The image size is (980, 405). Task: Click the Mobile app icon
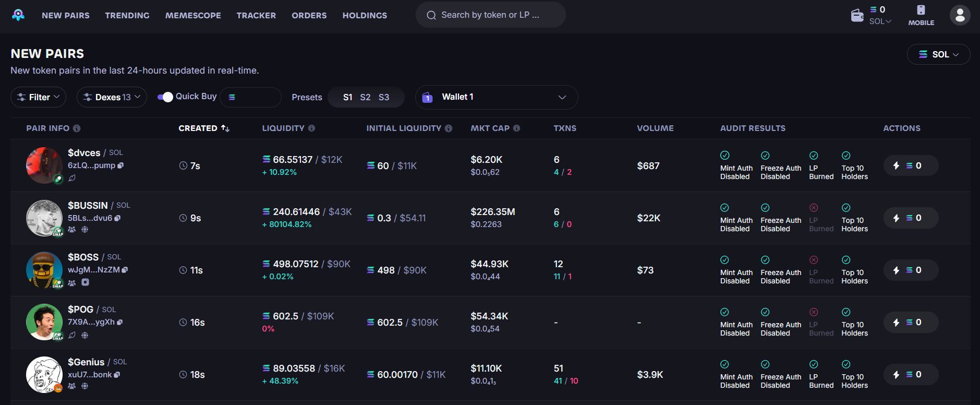point(921,15)
